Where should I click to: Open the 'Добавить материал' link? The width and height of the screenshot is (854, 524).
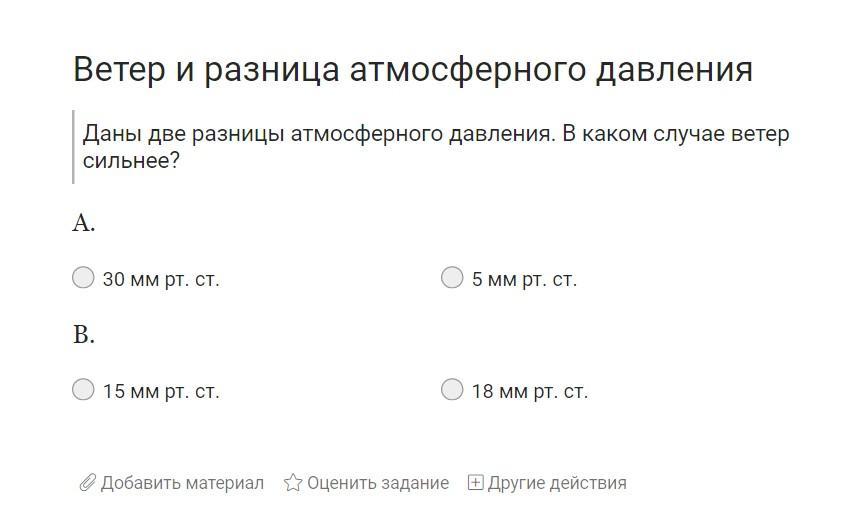182,483
